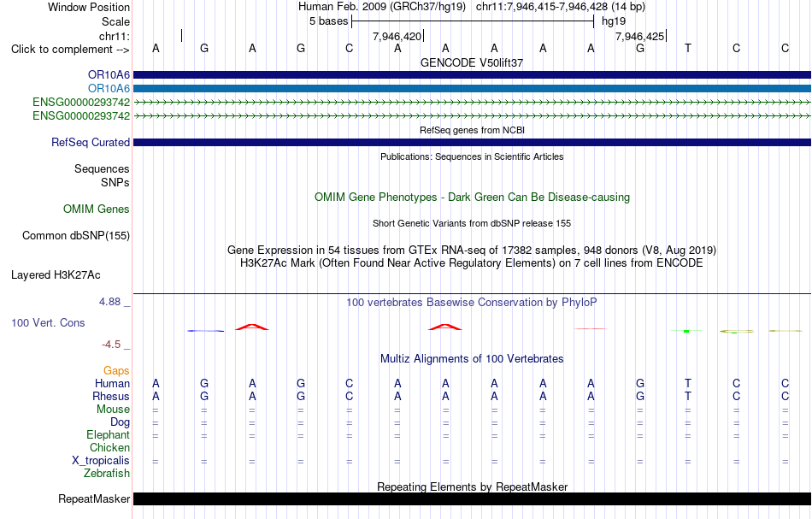Click the black RepeatMasker track bar
Viewport: 812px width, 519px height.
[x=473, y=498]
